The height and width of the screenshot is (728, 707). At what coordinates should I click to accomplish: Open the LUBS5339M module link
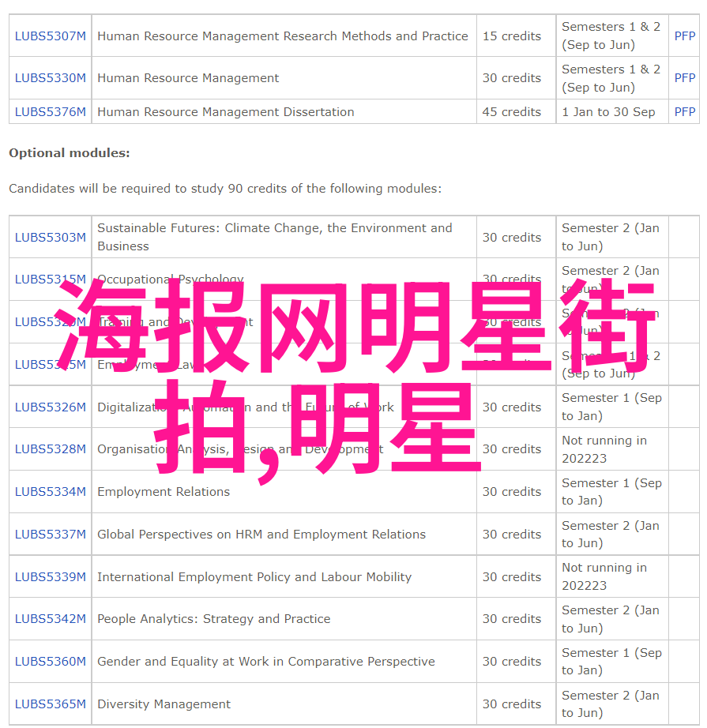51,576
